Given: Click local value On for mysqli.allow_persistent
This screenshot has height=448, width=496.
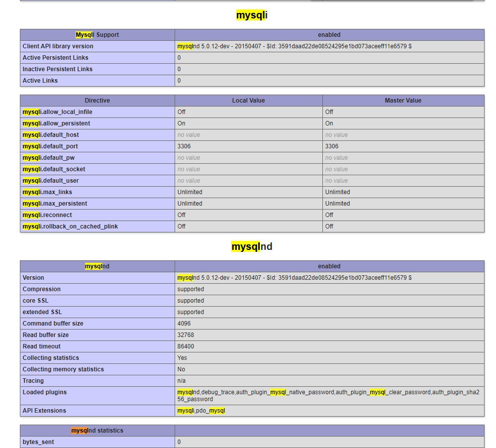Looking at the screenshot, I should (181, 123).
